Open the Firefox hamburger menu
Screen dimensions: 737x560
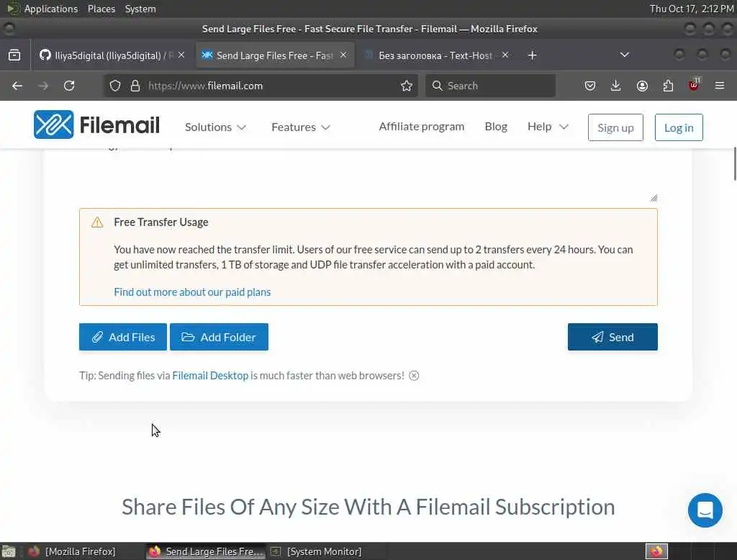tap(720, 86)
